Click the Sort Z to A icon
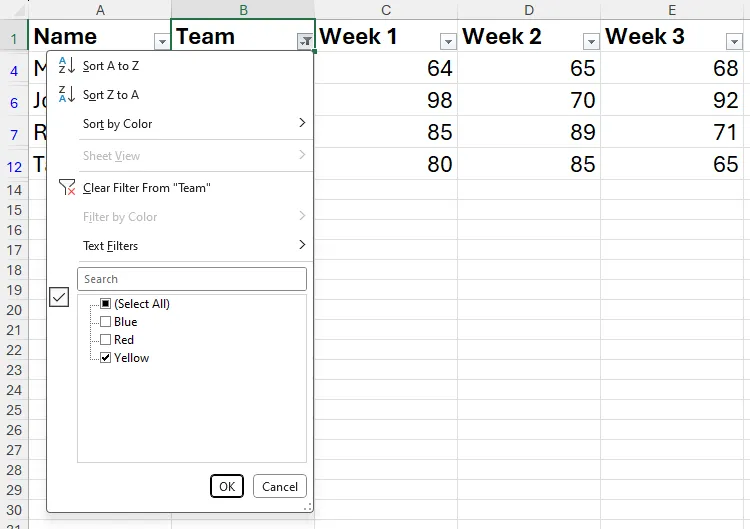750x529 pixels. tap(67, 94)
